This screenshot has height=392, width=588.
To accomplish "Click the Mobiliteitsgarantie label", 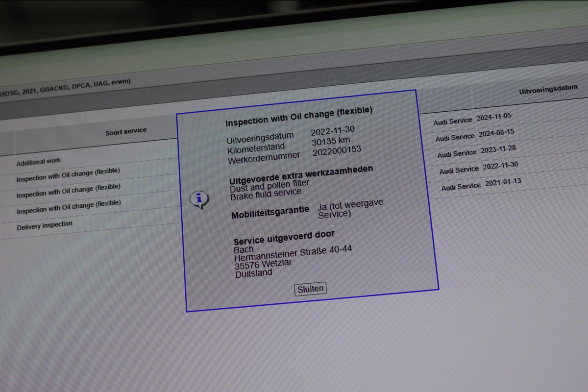I will (x=270, y=212).
